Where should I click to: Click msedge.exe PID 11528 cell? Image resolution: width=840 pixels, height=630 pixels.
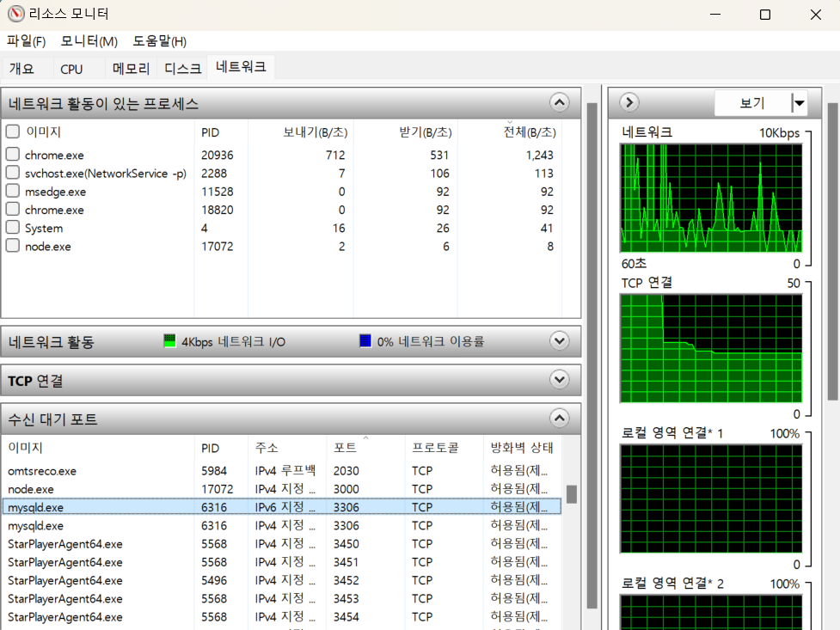(217, 192)
